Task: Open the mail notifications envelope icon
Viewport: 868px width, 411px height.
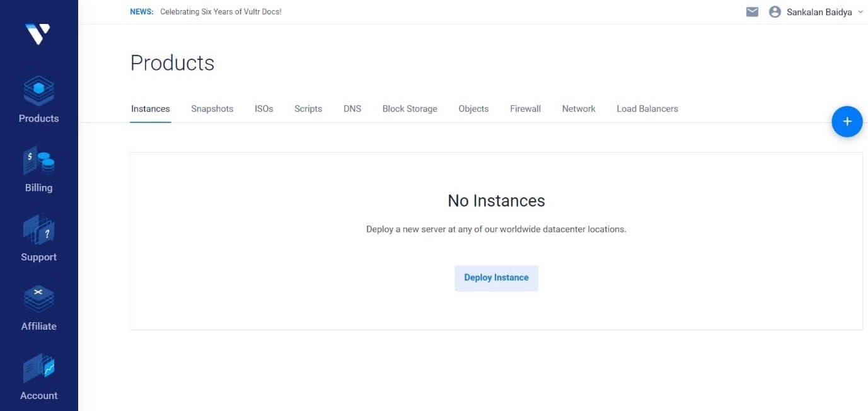Action: 752,12
